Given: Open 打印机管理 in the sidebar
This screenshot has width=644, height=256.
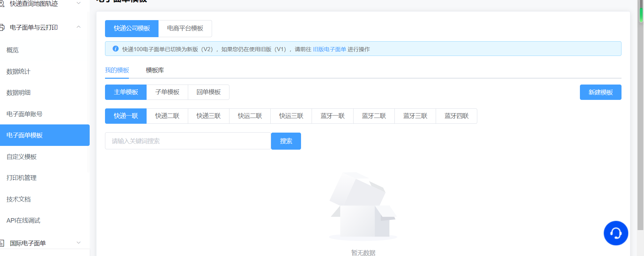Looking at the screenshot, I should [x=21, y=178].
